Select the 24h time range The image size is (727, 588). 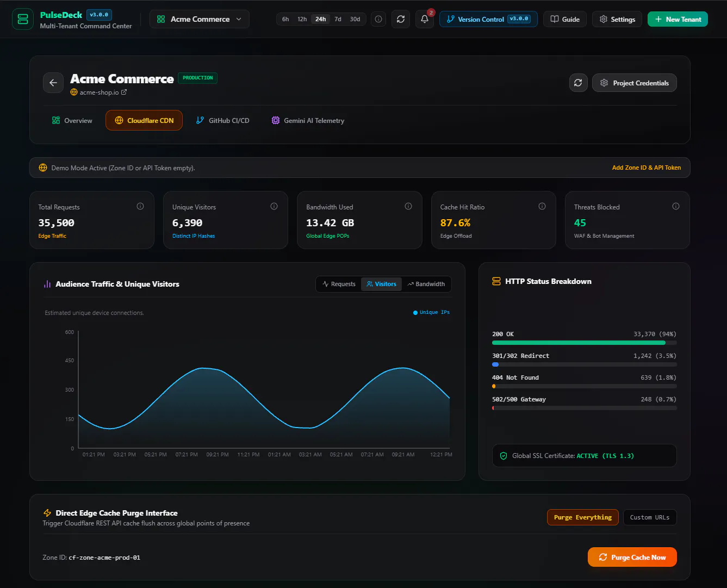pyautogui.click(x=321, y=19)
